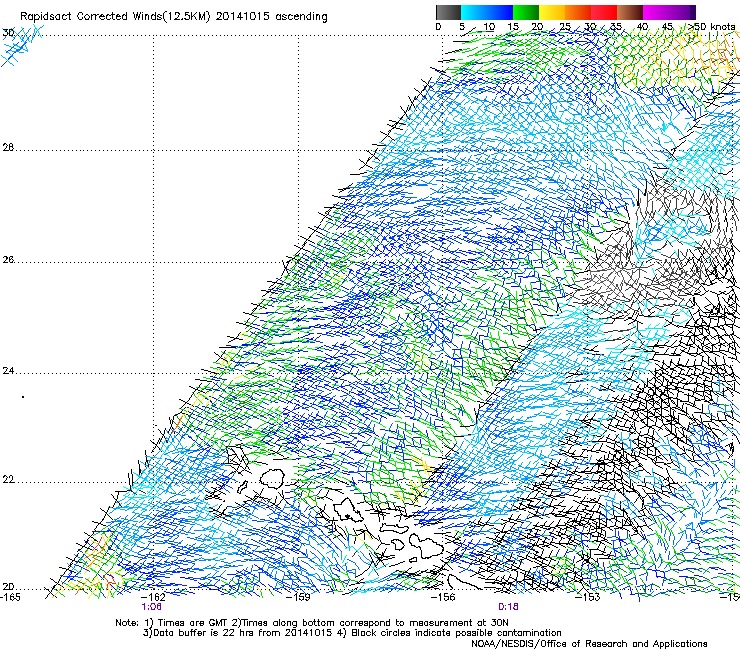Click the chart title mentioning Corrected Winds
Screen dimensions: 740x650
(174, 17)
